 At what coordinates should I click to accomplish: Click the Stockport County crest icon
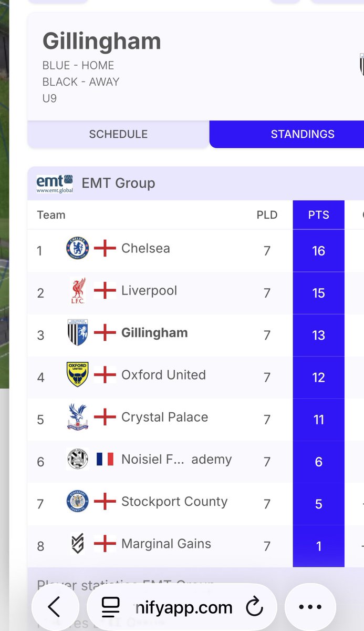coord(78,501)
